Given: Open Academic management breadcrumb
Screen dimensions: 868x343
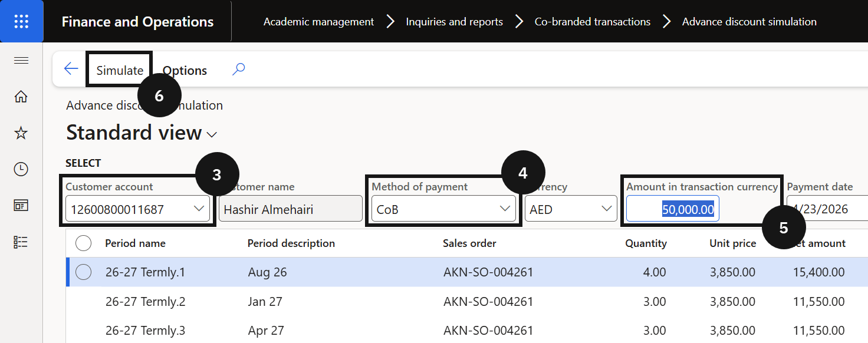Looking at the screenshot, I should coord(318,22).
